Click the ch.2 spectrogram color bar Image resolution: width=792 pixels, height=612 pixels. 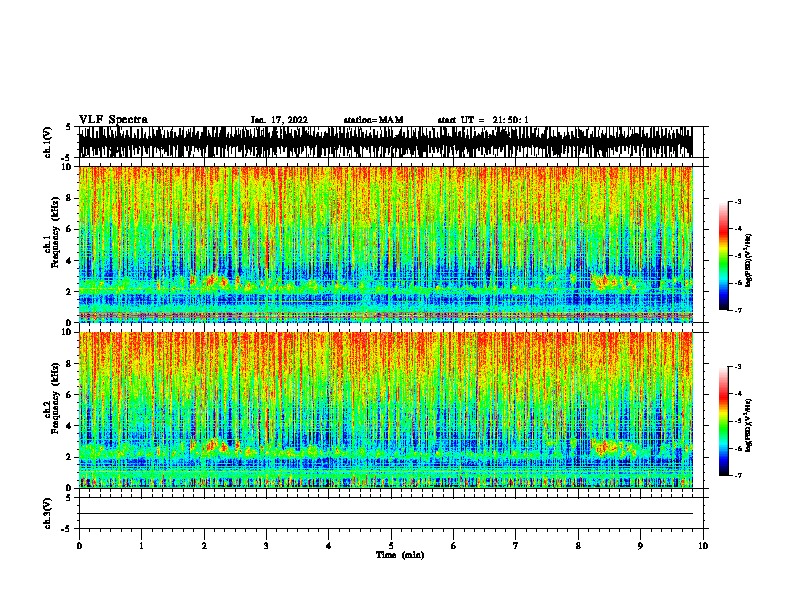point(723,421)
